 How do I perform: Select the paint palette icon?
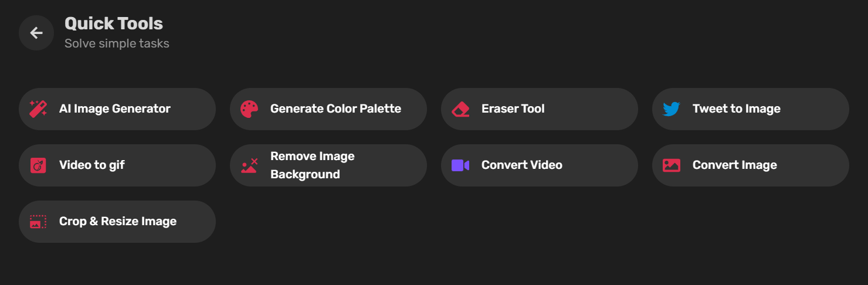click(x=249, y=108)
